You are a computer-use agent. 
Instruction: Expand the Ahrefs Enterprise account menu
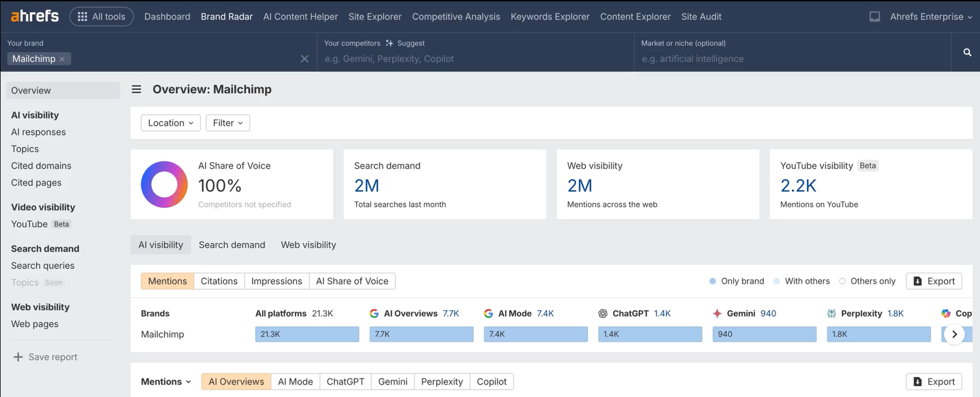pyautogui.click(x=930, y=17)
